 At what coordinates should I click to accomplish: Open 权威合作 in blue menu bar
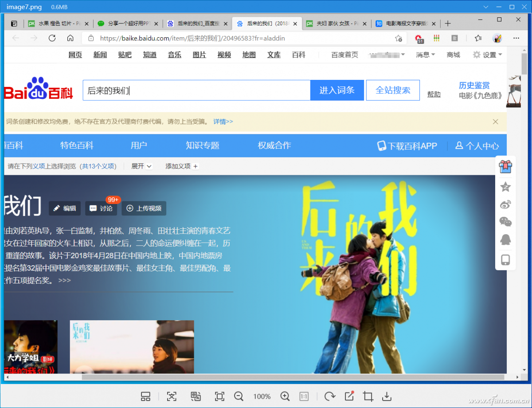click(274, 145)
